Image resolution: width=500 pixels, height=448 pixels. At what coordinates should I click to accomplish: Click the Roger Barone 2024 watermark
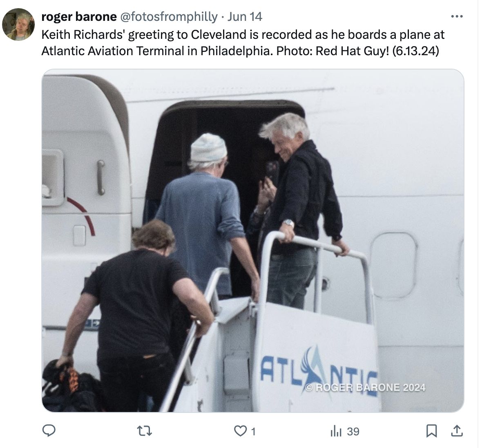click(365, 387)
